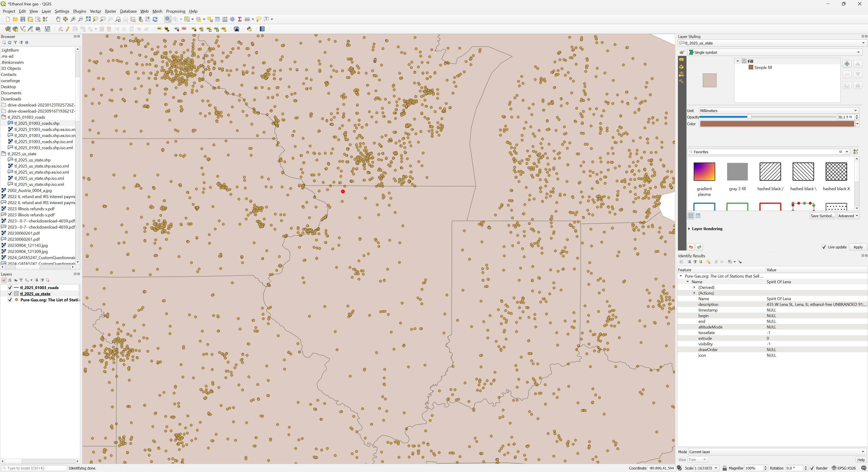Activate the Identify Features tool
Image resolution: width=868 pixels, height=472 pixels.
[x=167, y=19]
